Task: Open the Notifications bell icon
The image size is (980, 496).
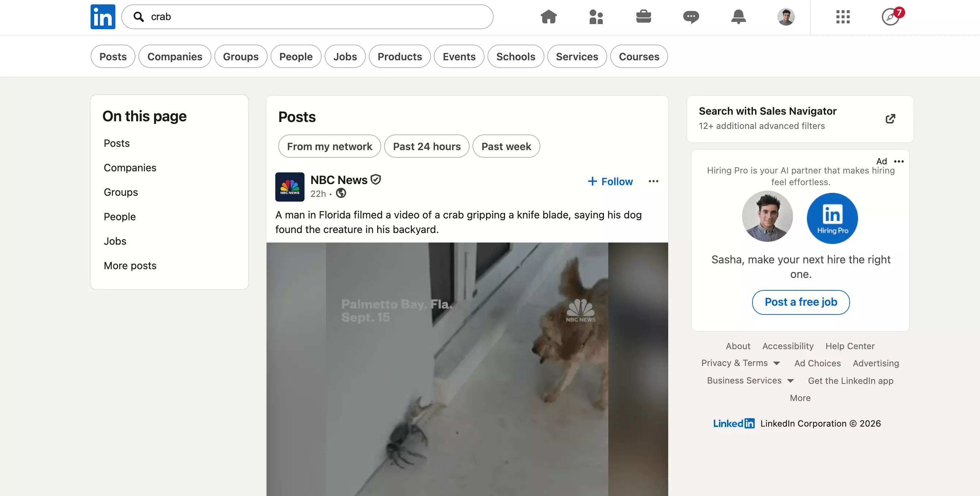Action: [x=738, y=17]
